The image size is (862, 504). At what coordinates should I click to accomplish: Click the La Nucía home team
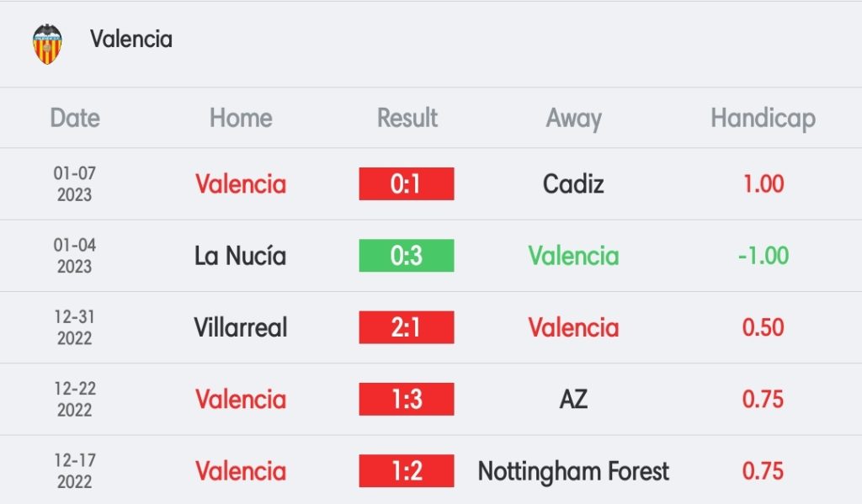coord(240,256)
